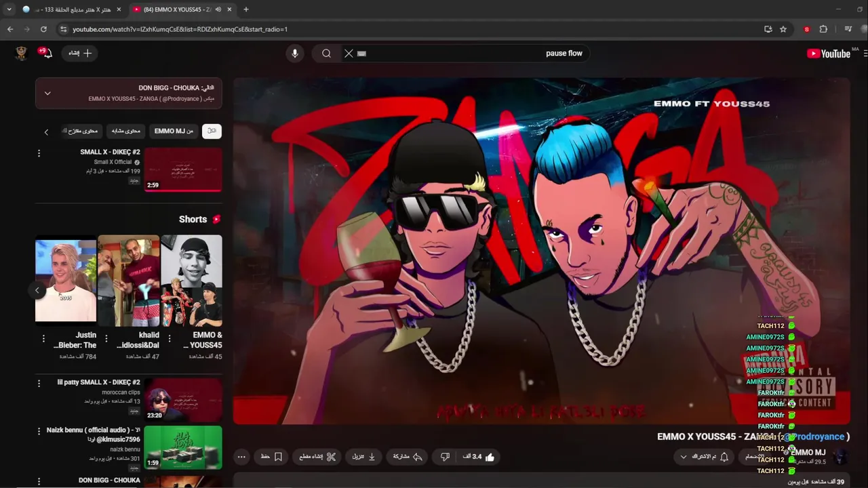Save the video to a playlist
868x488 pixels.
tap(271, 457)
